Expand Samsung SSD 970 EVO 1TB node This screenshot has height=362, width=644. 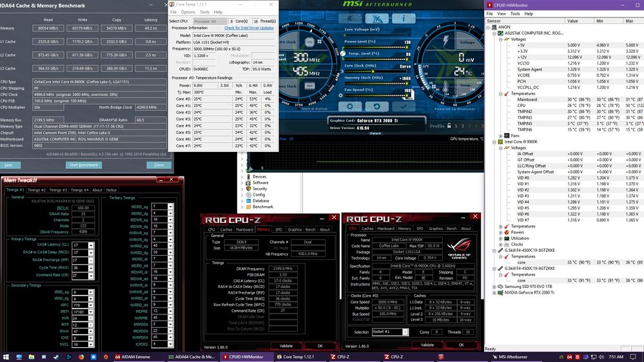494,287
